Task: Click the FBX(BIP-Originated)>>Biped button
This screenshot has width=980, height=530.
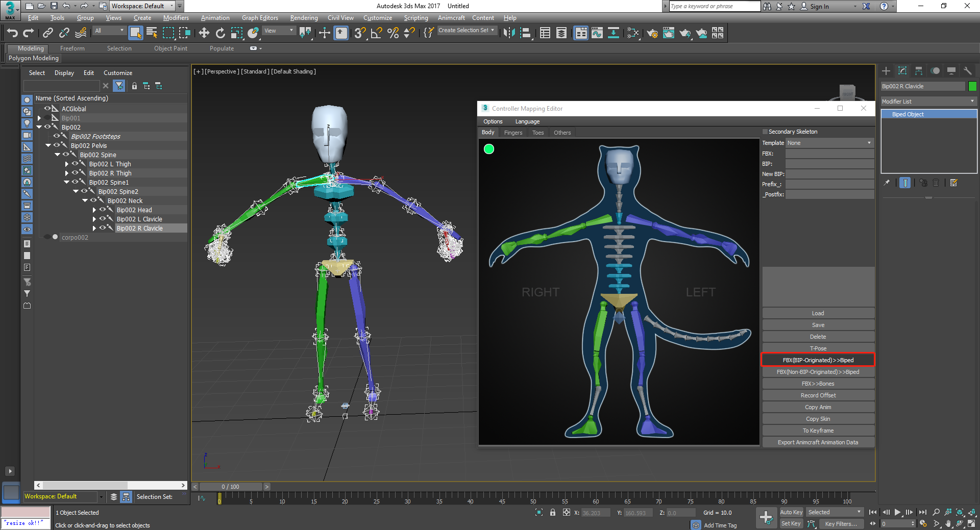Action: (x=818, y=360)
